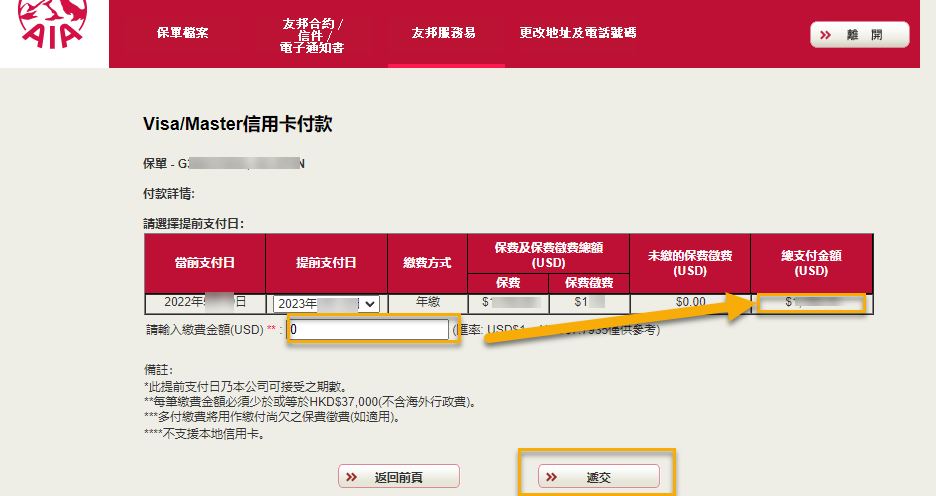Expand the 提前支付日 date dropdown
This screenshot has height=496, width=936.
326,304
